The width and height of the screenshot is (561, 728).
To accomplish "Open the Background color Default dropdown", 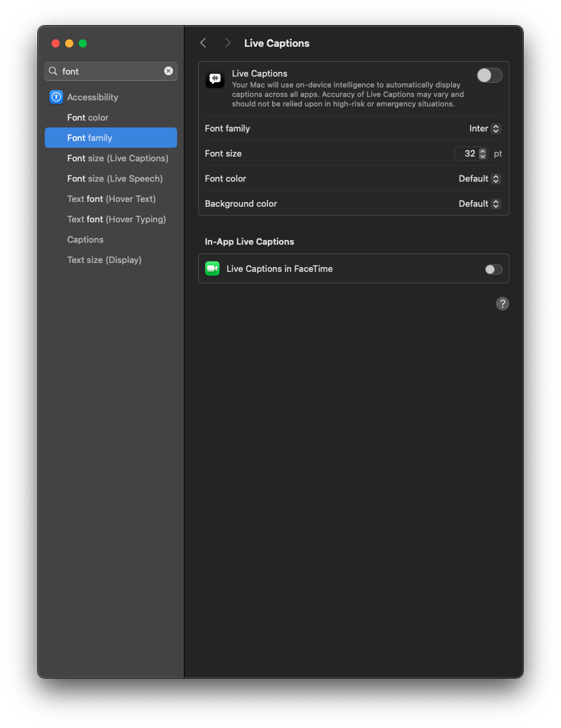I will point(480,204).
